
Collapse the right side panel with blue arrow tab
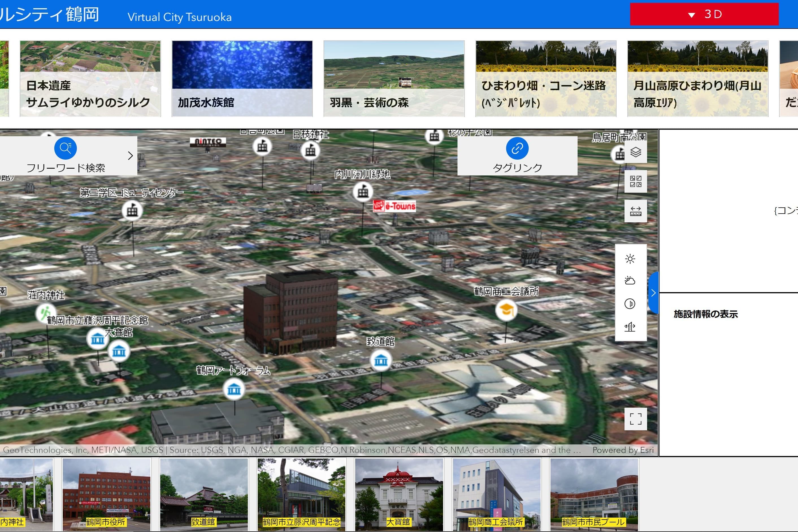[654, 293]
